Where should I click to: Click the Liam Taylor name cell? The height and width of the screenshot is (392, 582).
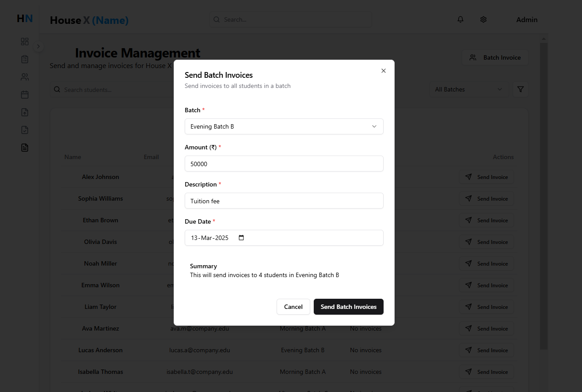[x=100, y=307]
